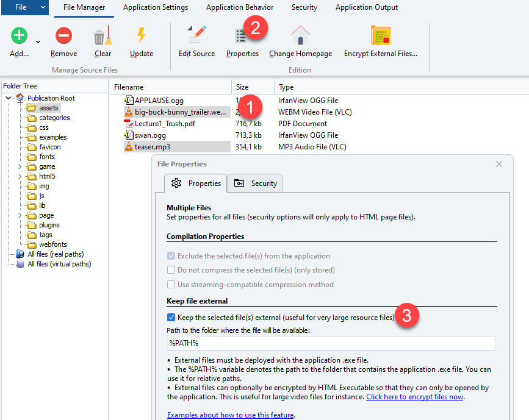Click the 'Click here to encrypt files now' link
The width and height of the screenshot is (529, 420).
(414, 397)
